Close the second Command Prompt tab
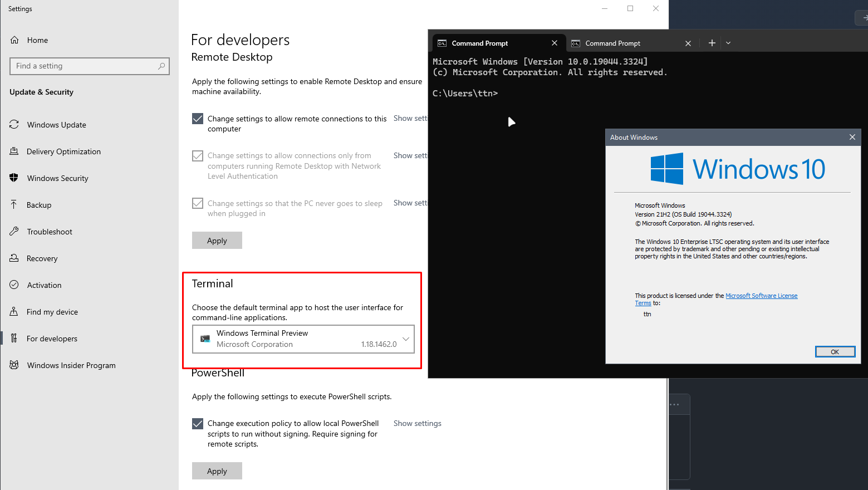 pos(688,43)
